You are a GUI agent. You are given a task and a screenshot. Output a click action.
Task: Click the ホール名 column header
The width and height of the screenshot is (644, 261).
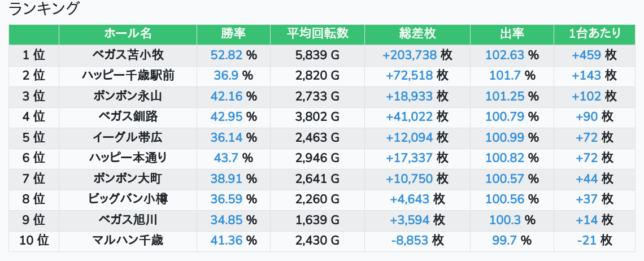[128, 34]
